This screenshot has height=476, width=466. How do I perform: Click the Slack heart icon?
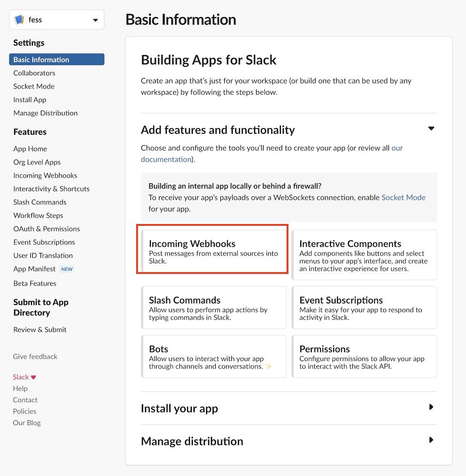click(33, 377)
